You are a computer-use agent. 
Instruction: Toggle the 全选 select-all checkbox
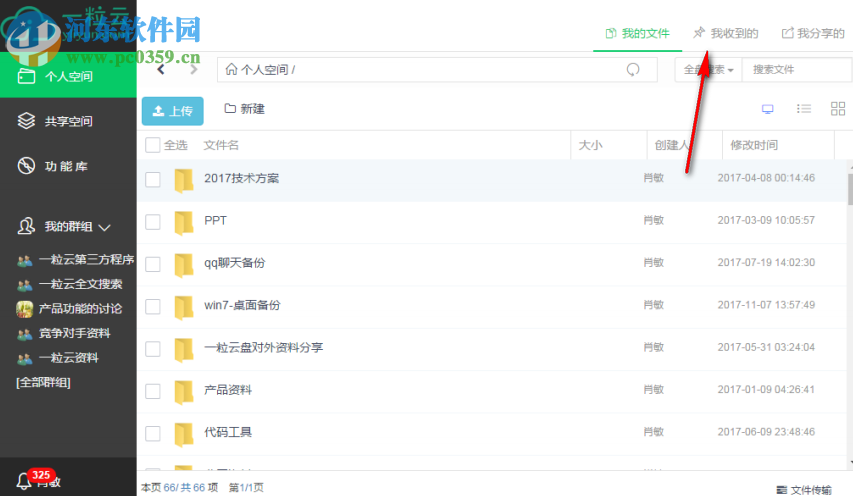coord(153,145)
